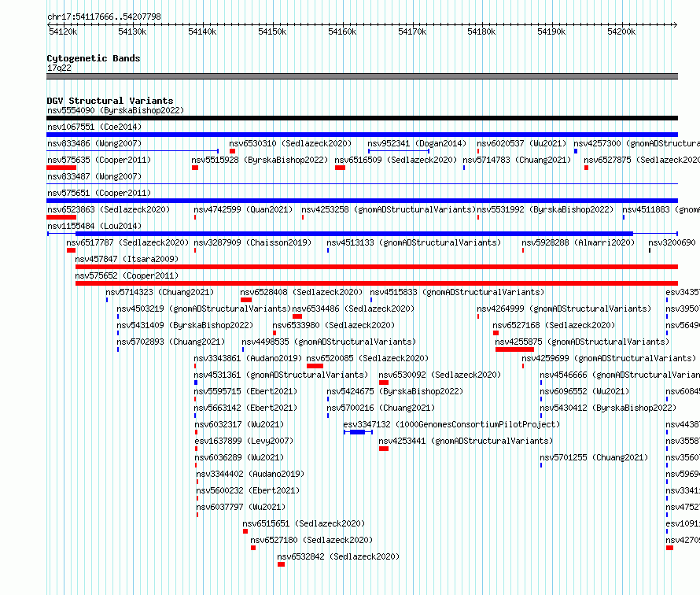Open nsv4253258 (gnomADStructuralVariants) label
700x595 pixels.
point(389,209)
